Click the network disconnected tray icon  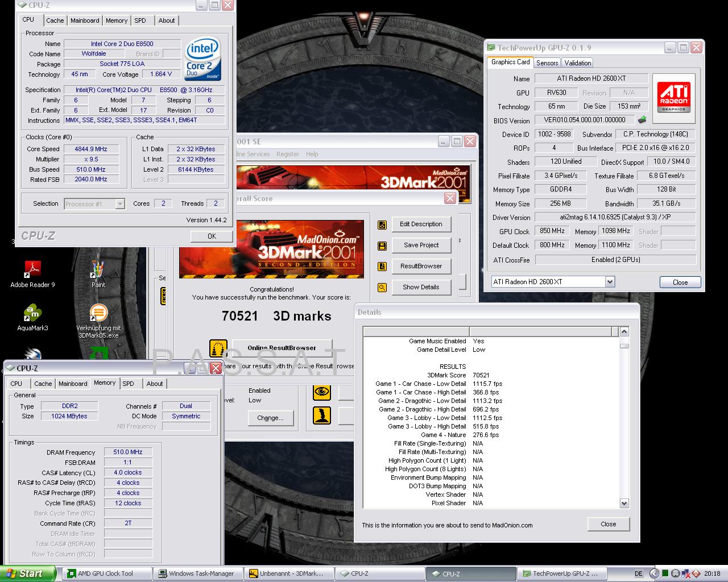[685, 573]
